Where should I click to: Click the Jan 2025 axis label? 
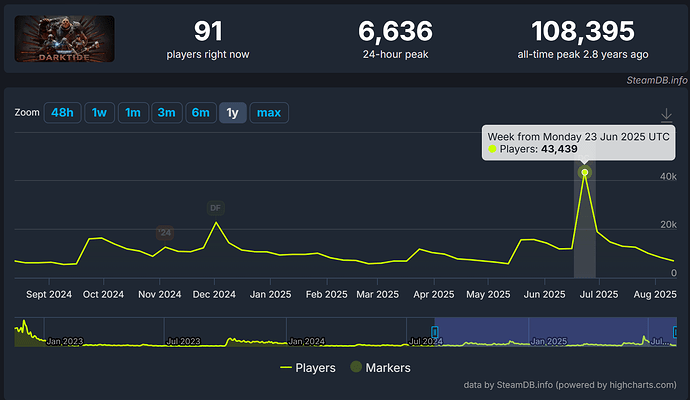tap(271, 294)
